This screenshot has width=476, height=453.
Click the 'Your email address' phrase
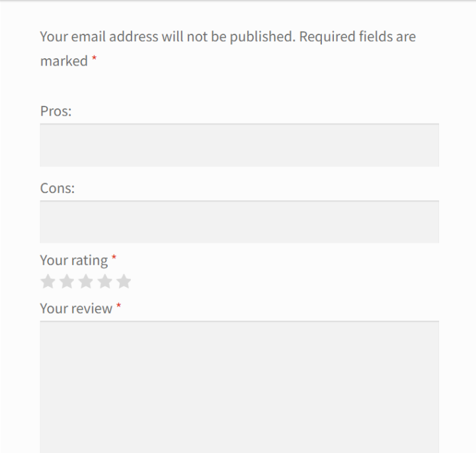[99, 36]
